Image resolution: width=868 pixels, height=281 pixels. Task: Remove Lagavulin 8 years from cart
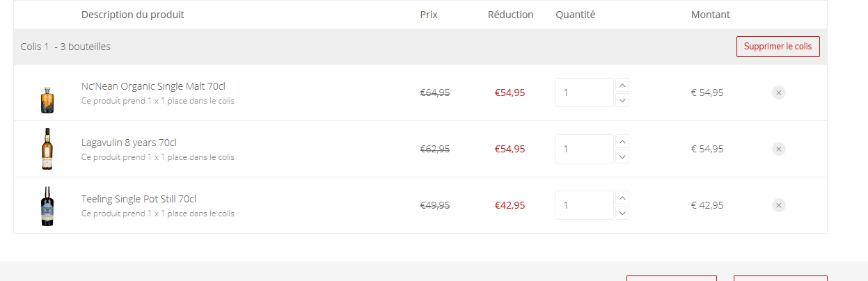click(779, 149)
